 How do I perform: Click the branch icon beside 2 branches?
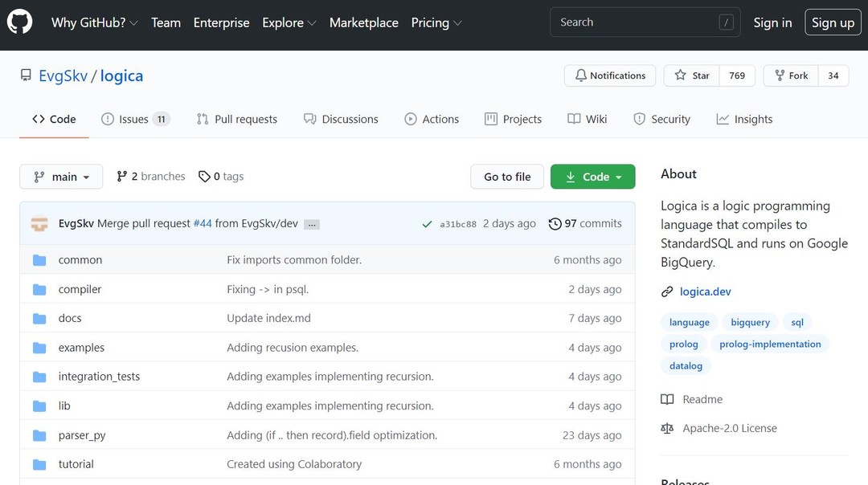click(x=122, y=177)
